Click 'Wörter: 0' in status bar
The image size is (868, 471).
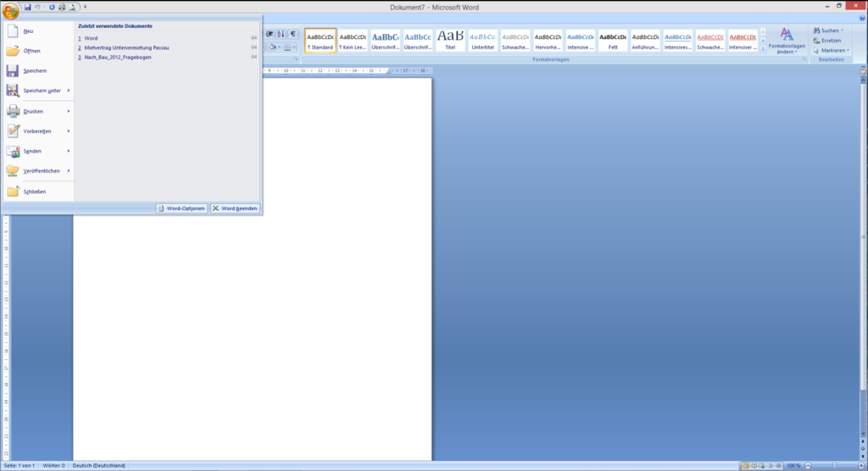[53, 466]
